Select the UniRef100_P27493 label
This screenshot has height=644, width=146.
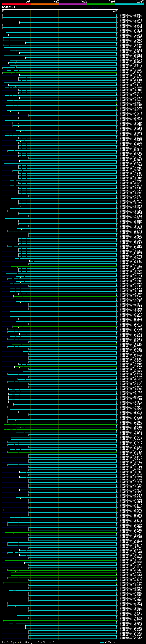[x=131, y=311]
